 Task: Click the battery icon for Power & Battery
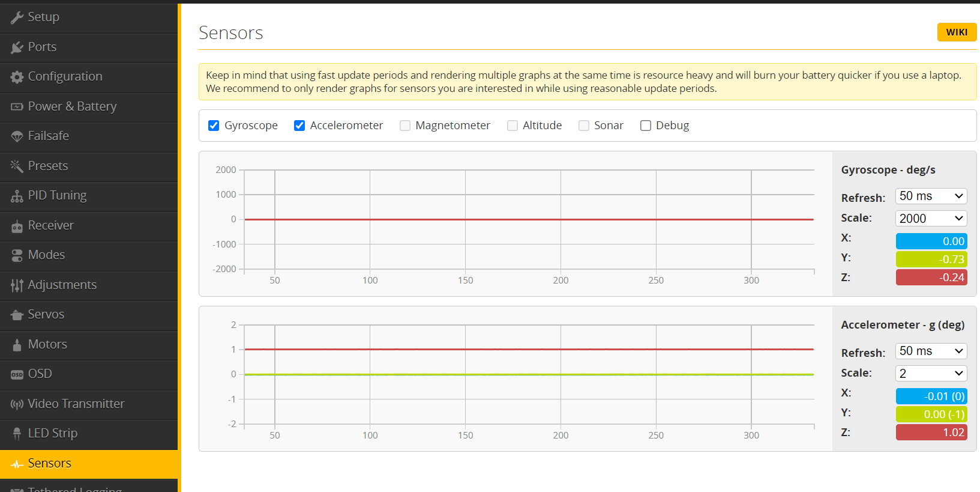[x=17, y=107]
